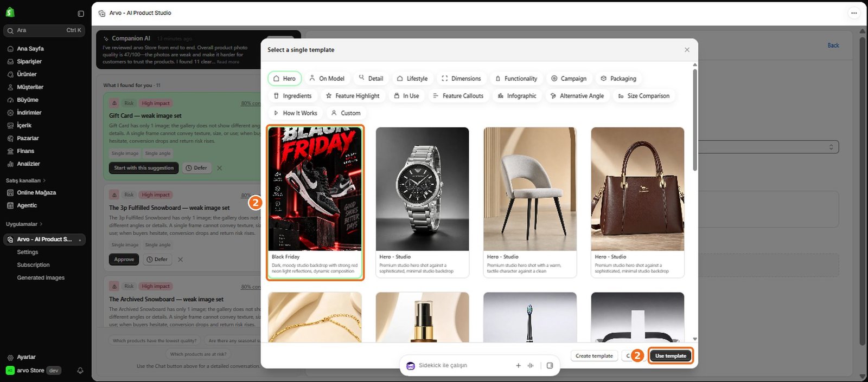Click notification bell near arvo Store
The image size is (868, 382).
(80, 371)
